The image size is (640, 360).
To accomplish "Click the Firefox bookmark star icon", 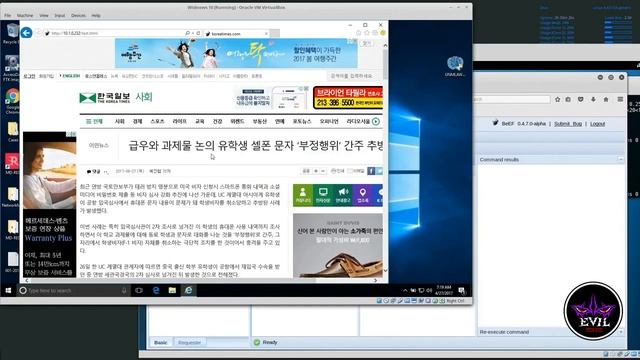I will coord(557,99).
